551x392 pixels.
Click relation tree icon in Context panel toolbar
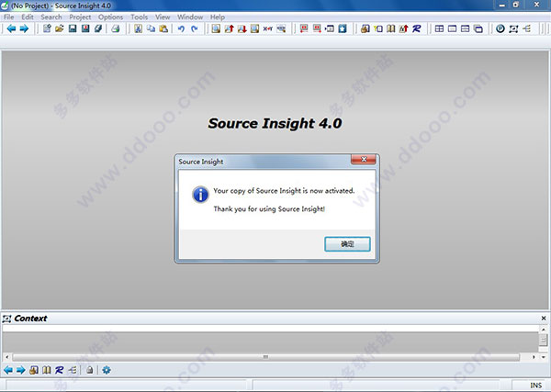pyautogui.click(x=73, y=370)
